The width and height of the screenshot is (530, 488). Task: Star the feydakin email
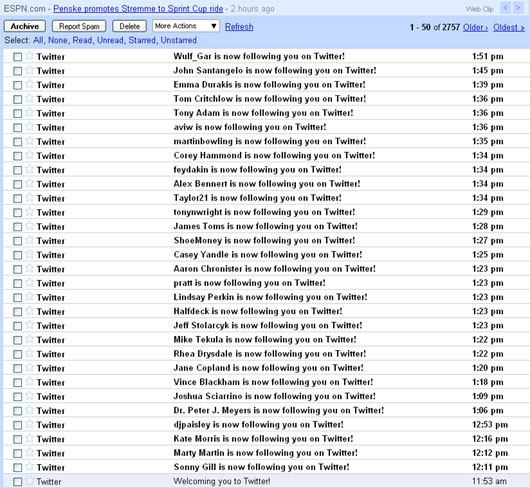point(30,169)
